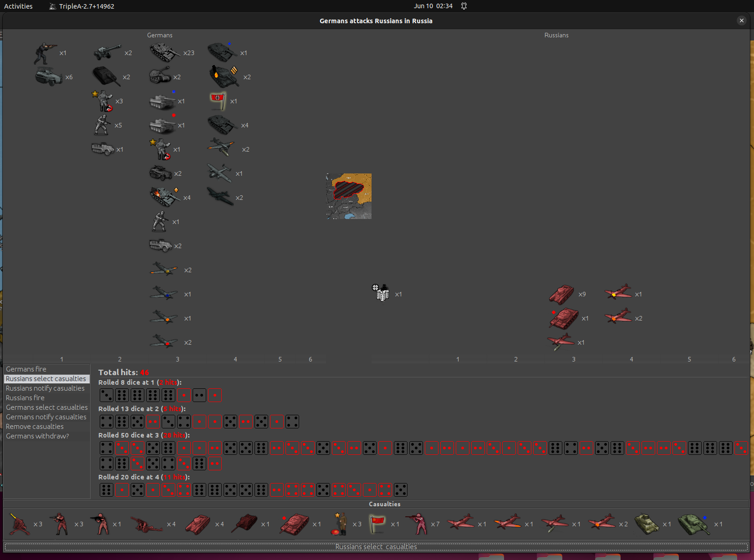The height and width of the screenshot is (560, 754).
Task: Click the German twin-engine bomber x1 icon
Action: point(219,173)
